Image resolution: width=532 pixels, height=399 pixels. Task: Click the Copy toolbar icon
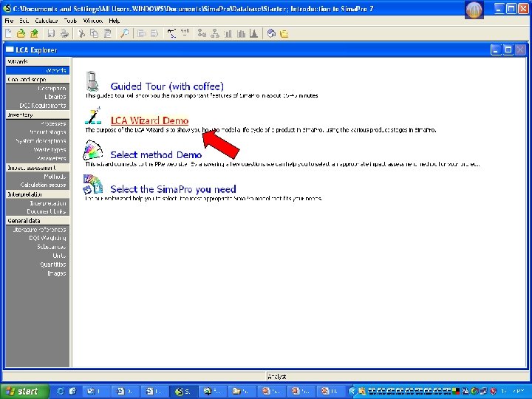[95, 33]
